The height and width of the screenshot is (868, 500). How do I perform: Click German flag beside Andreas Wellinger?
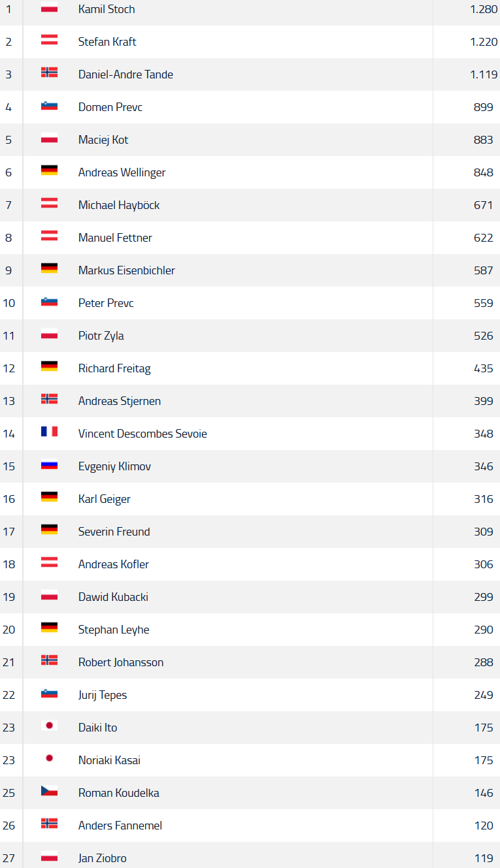(x=49, y=170)
